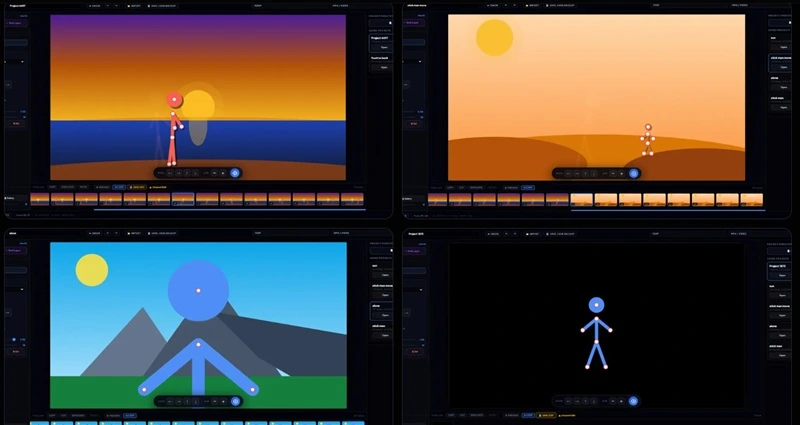This screenshot has height=425, width=800.
Task: Click the redo arrow in the sunset window's top bar
Action: [x=116, y=6]
